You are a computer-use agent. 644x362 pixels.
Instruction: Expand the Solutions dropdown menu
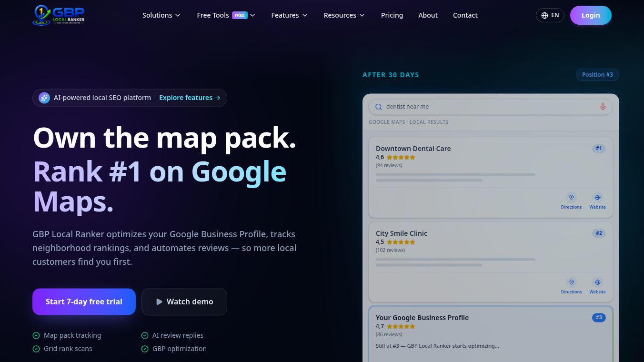tap(161, 15)
